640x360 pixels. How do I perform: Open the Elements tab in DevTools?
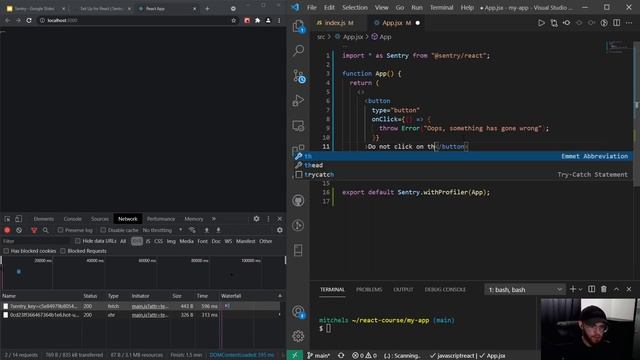[44, 219]
